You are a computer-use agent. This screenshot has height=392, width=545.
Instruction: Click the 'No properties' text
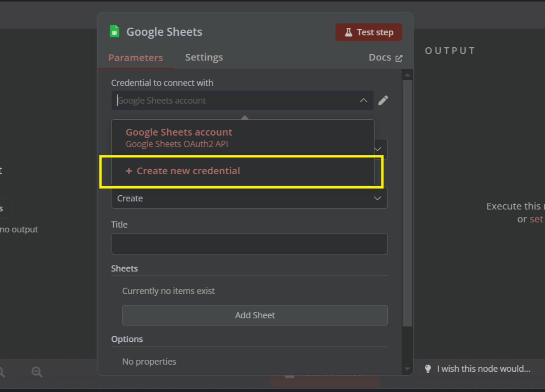point(149,362)
